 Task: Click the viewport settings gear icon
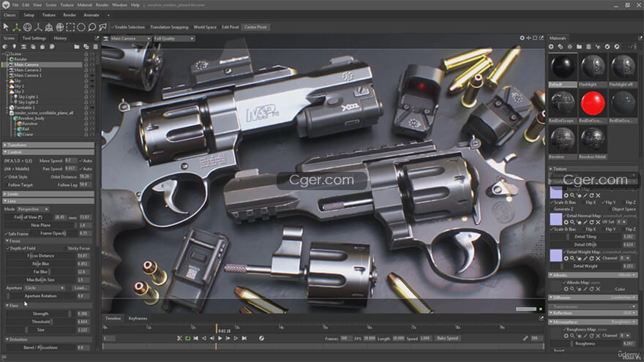[522, 38]
